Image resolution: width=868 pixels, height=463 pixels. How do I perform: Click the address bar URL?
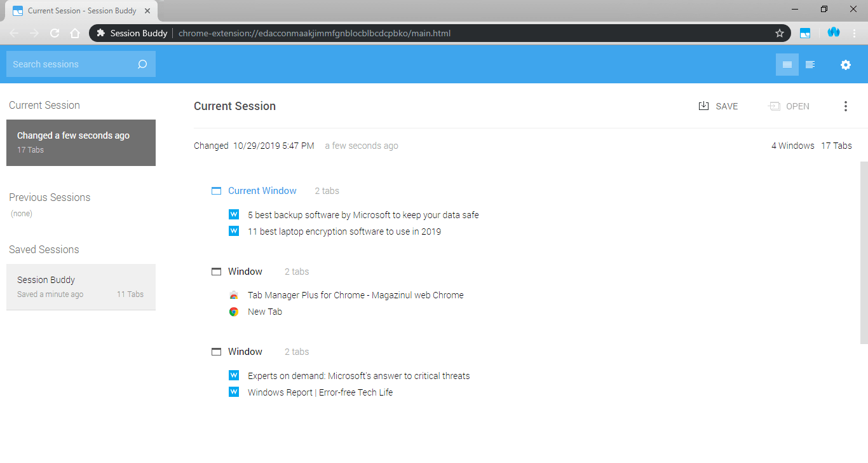pyautogui.click(x=315, y=33)
